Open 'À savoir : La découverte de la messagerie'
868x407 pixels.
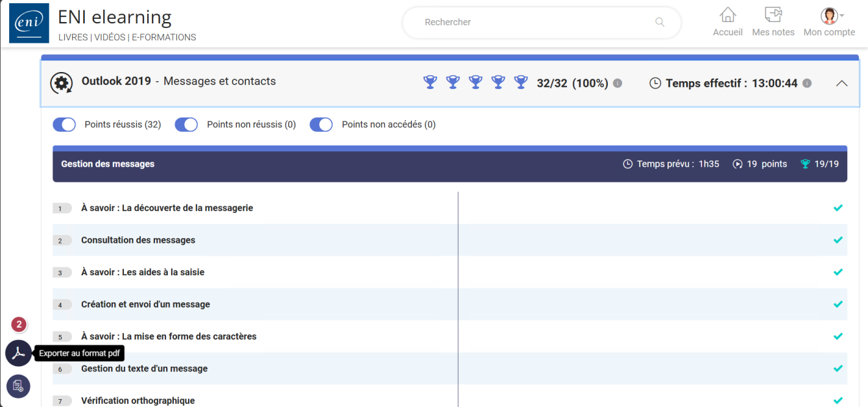pos(167,208)
